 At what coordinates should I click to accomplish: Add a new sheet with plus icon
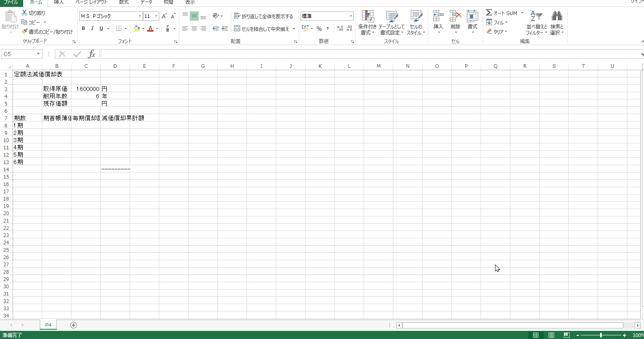pos(74,325)
